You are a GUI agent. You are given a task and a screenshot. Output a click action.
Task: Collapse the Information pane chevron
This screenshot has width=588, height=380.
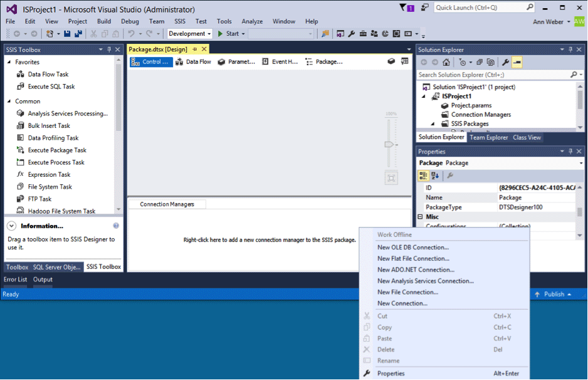click(x=12, y=226)
